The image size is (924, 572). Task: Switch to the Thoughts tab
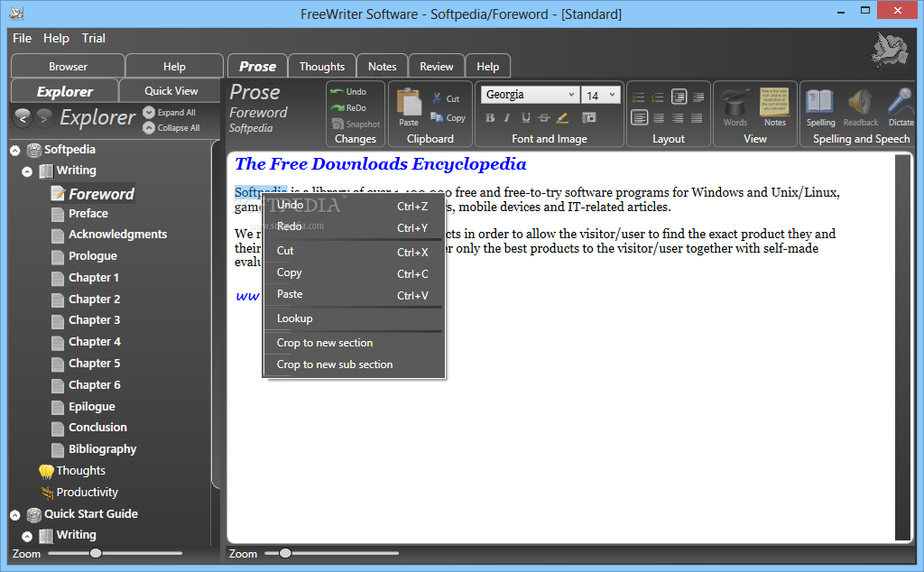(322, 67)
